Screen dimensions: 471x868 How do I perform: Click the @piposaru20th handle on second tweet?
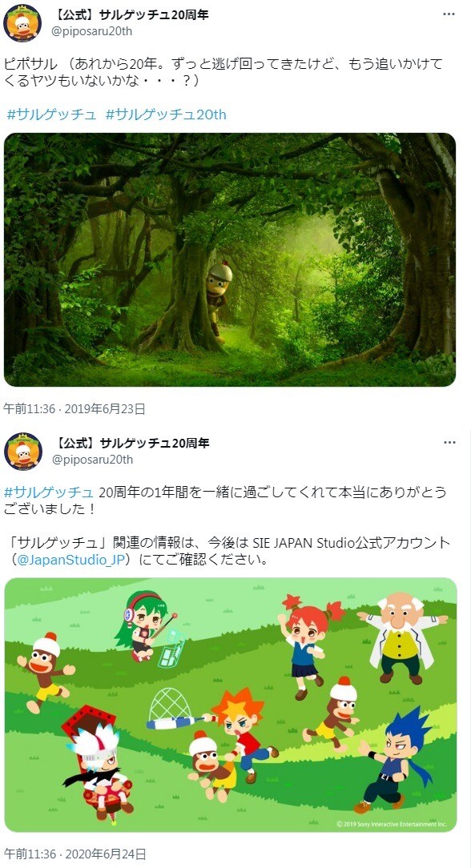click(92, 460)
